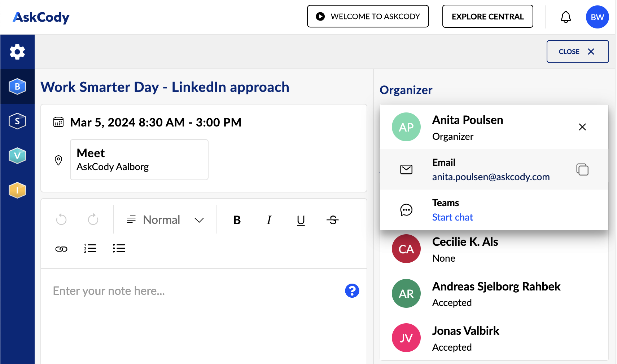This screenshot has width=617, height=364.
Task: Click into the note text field
Action: tap(204, 316)
